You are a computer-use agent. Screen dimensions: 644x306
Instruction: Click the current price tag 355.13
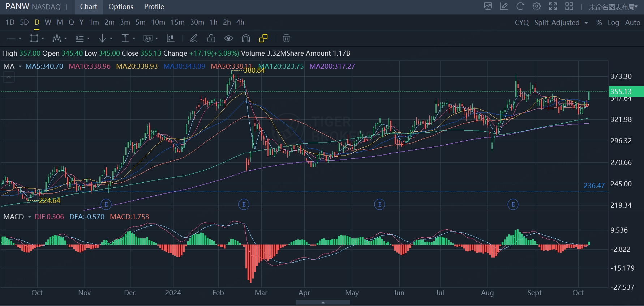point(626,92)
